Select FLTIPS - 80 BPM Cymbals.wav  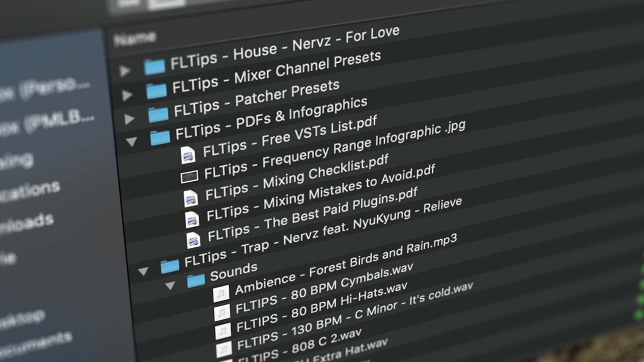324,288
